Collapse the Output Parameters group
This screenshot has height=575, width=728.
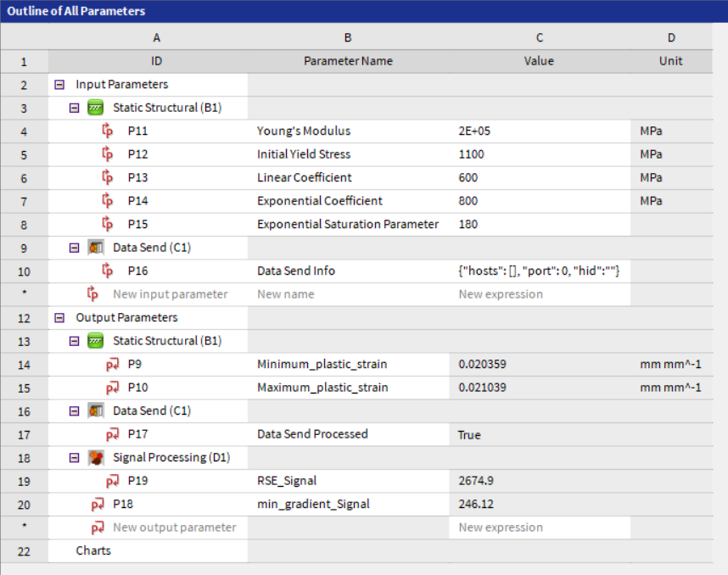tap(59, 318)
